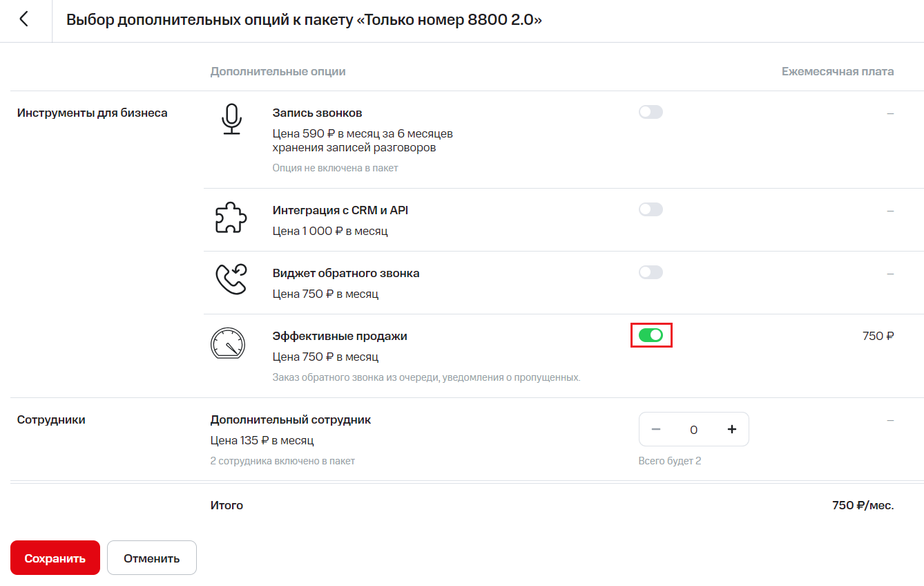Screen dimensions: 924x586
Task: Decrease additional employees with minus button
Action: pos(656,429)
